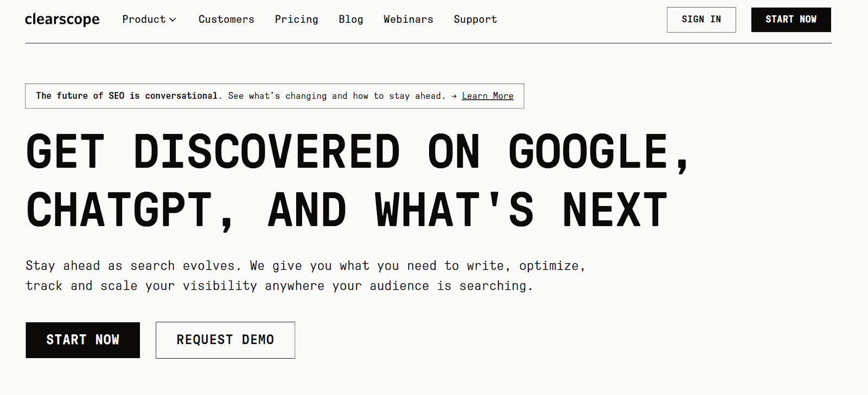The width and height of the screenshot is (868, 395).
Task: Expand the Product dropdown menu
Action: pos(149,20)
